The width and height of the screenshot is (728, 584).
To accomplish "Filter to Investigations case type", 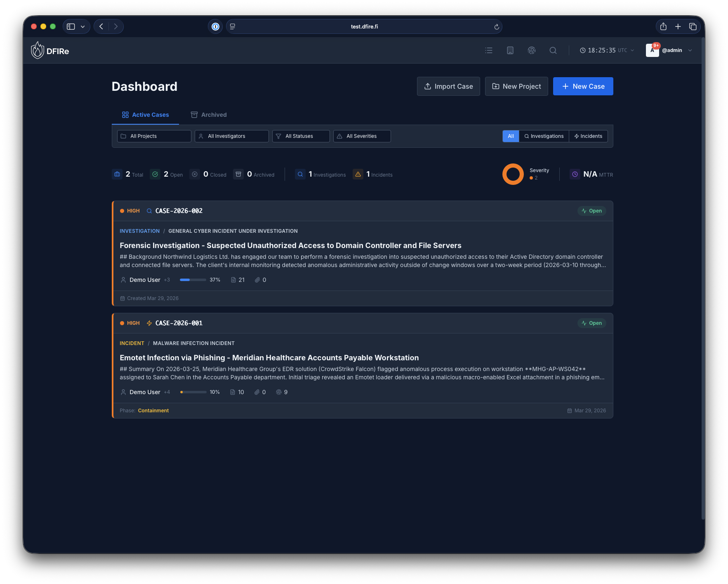I will (x=544, y=136).
